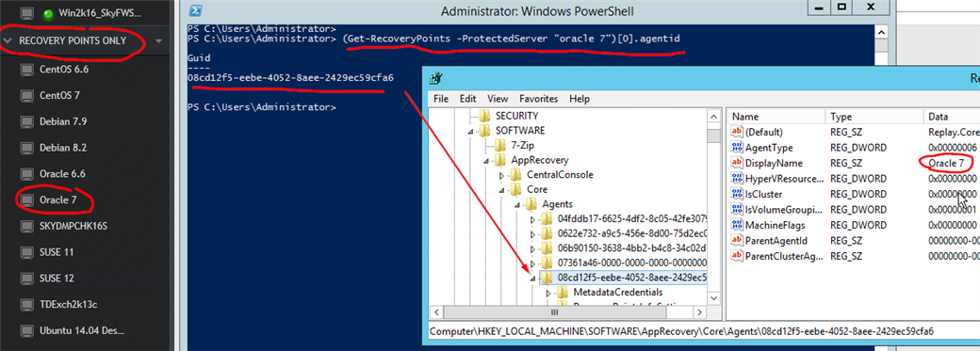This screenshot has width=980, height=351.
Task: Select the CentOS 7 machine icon
Action: click(x=26, y=96)
